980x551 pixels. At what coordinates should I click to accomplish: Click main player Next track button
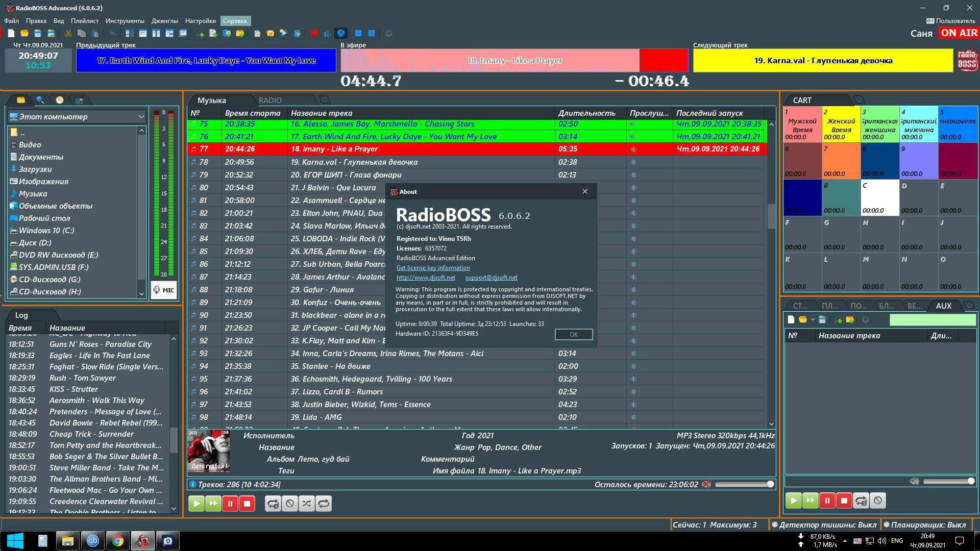click(213, 504)
